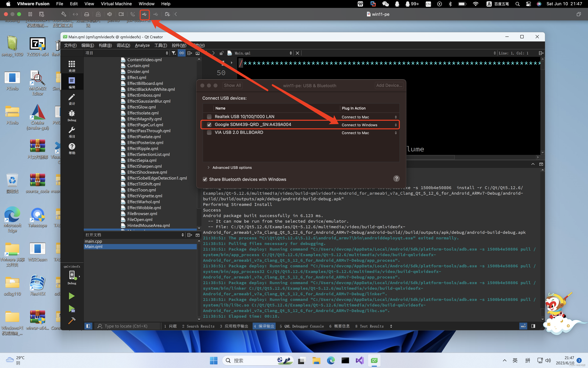
Task: Open Qt Creator taskbar icon
Action: [x=374, y=360]
